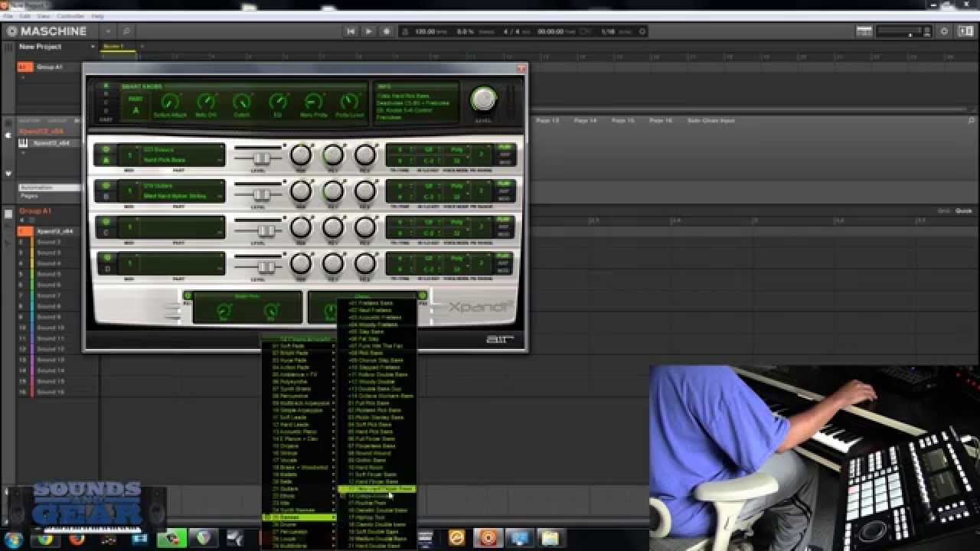Screen dimensions: 980x551
Task: Open Chrome from the taskbar
Action: click(45, 539)
